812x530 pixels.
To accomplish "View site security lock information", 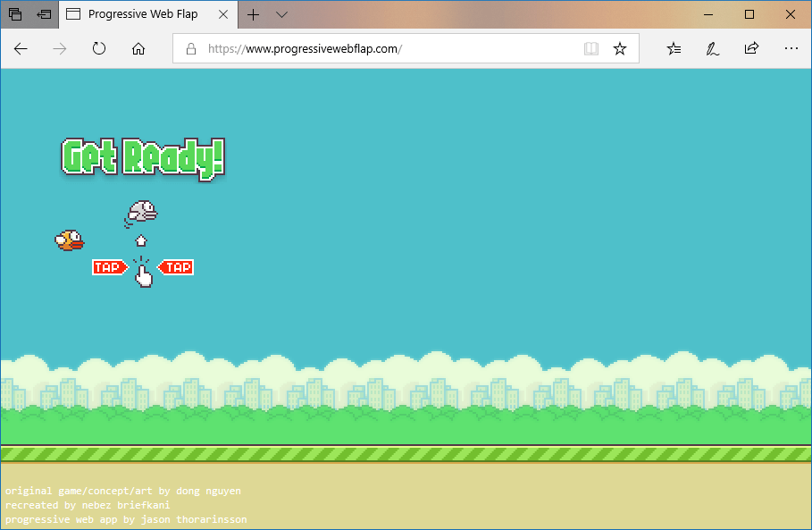I will coord(191,48).
